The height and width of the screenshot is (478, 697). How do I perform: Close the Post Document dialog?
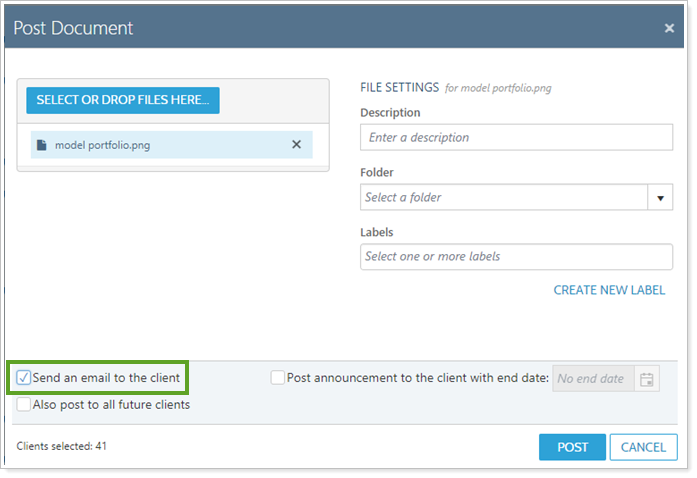pyautogui.click(x=669, y=28)
